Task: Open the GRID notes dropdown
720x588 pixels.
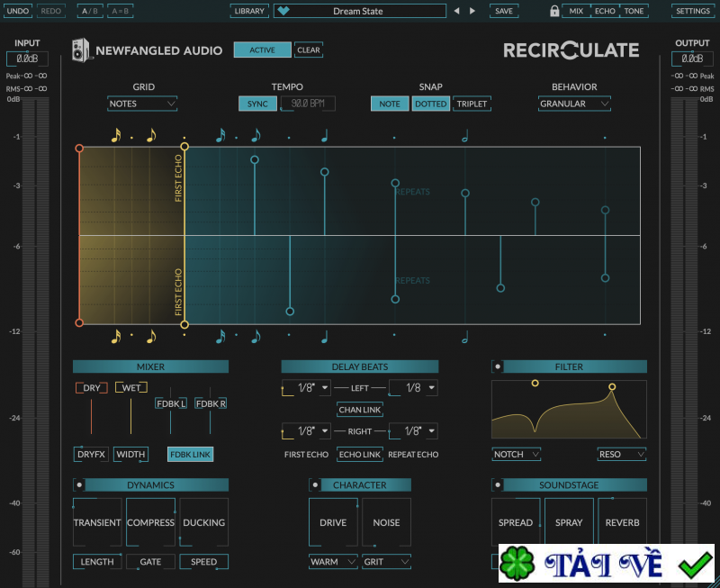Action: click(141, 104)
